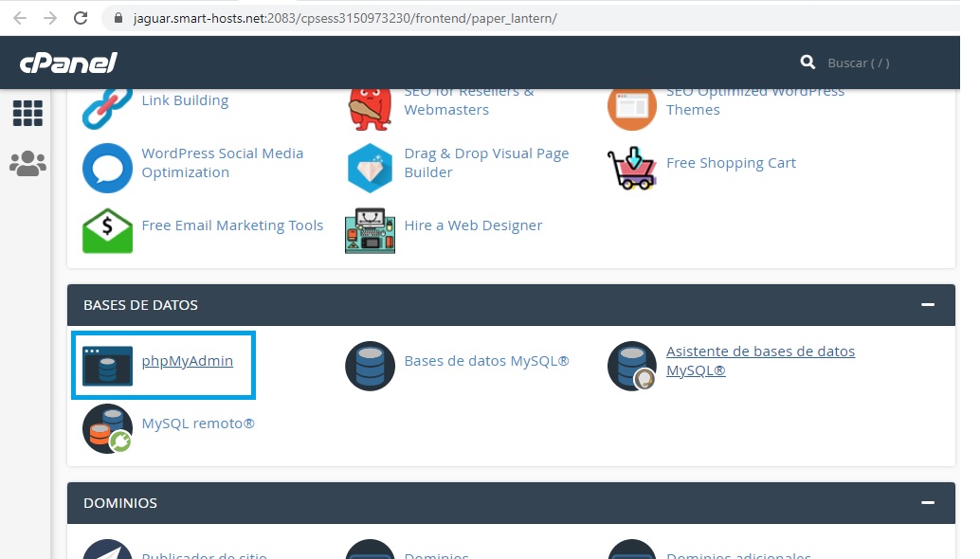This screenshot has height=559, width=980.
Task: Collapse the Bases de Datos section
Action: [x=928, y=305]
